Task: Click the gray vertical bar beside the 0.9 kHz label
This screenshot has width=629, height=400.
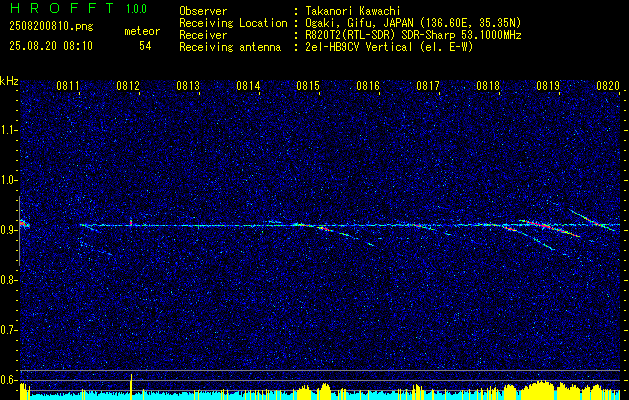Action: (19, 231)
